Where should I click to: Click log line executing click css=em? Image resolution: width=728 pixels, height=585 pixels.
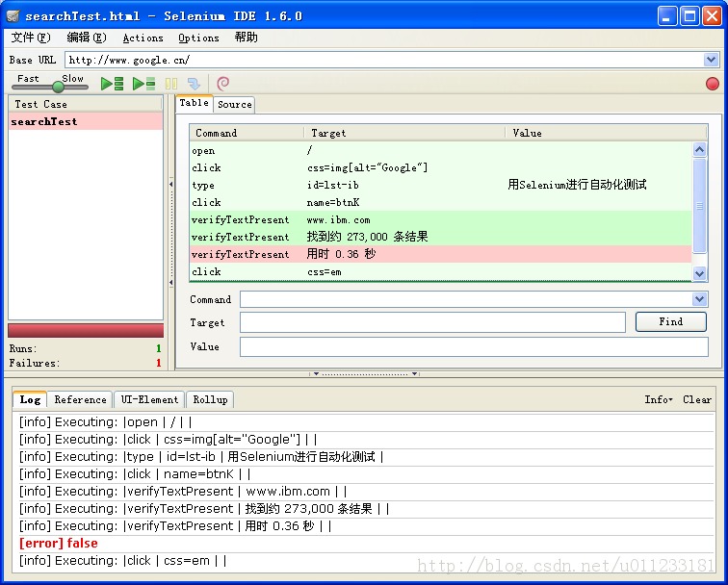coord(123,561)
